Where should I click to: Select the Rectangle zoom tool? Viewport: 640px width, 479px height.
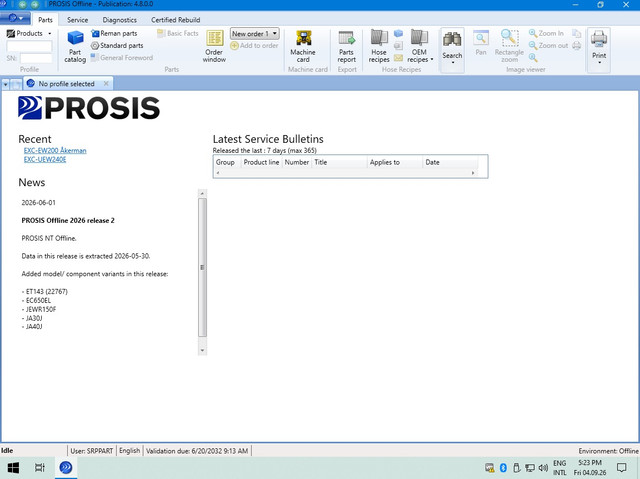click(509, 47)
